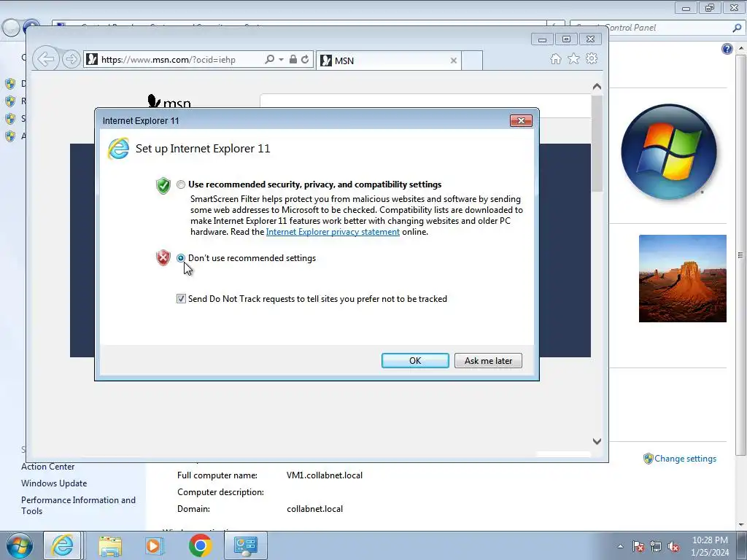The height and width of the screenshot is (560, 747).
Task: Click the IE back navigation arrow
Action: [x=46, y=60]
